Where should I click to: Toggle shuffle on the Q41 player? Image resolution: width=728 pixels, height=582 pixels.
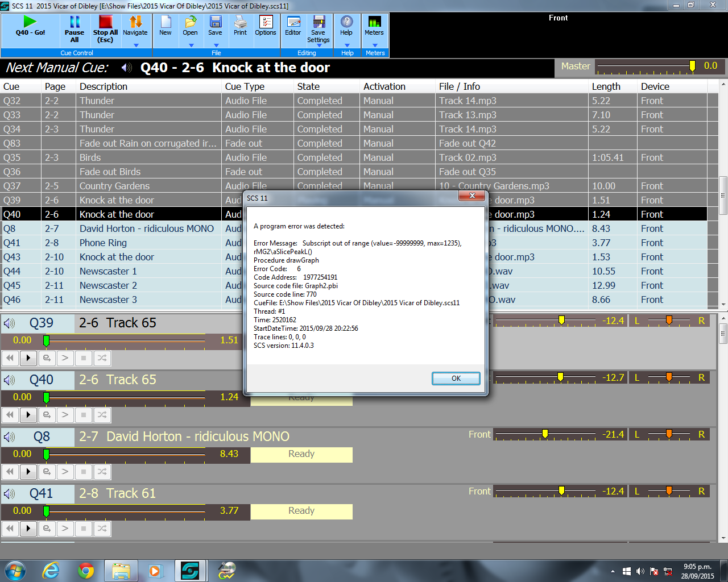click(x=102, y=529)
